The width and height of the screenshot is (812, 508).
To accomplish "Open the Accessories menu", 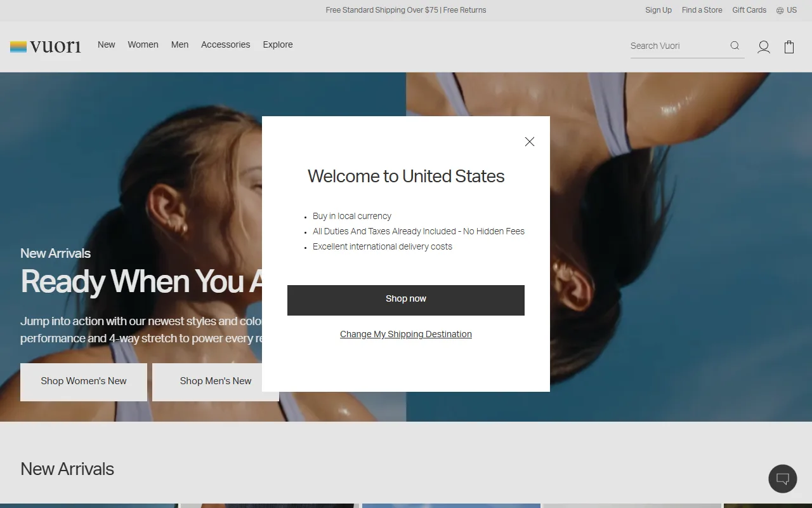I will tap(225, 44).
